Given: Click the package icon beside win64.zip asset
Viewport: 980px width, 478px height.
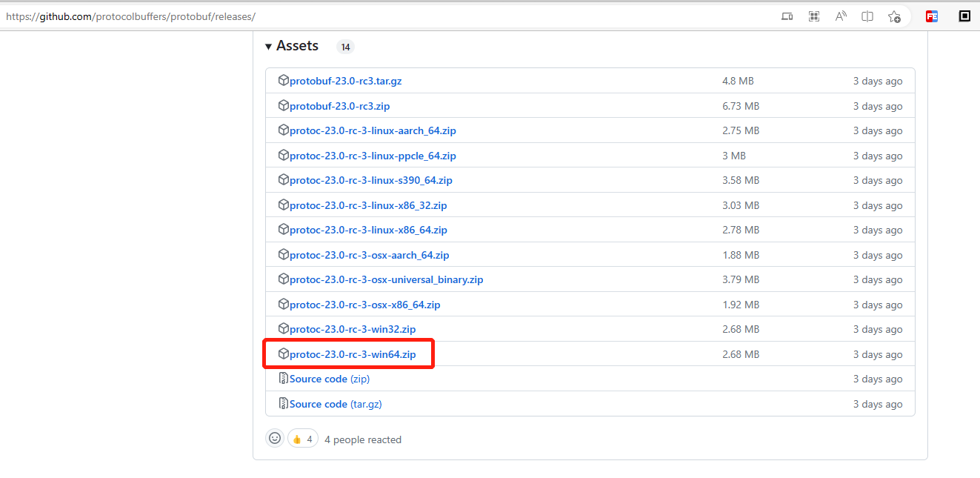Looking at the screenshot, I should [x=283, y=353].
